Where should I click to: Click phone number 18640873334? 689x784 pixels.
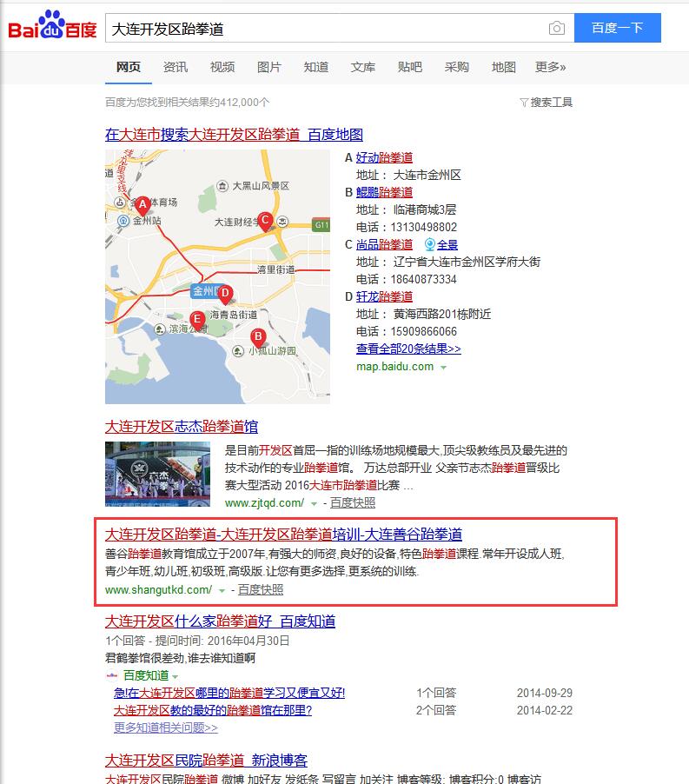(x=424, y=280)
